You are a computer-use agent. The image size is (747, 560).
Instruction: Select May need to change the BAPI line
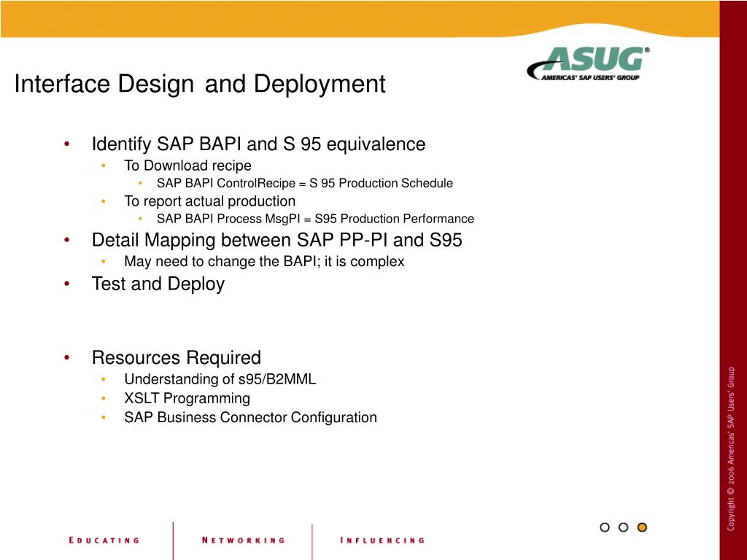coord(264,262)
